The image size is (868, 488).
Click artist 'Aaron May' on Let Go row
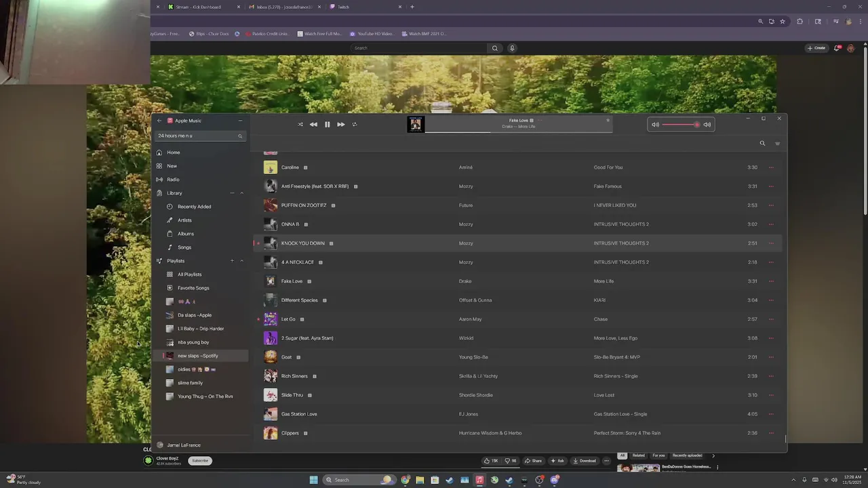point(470,319)
